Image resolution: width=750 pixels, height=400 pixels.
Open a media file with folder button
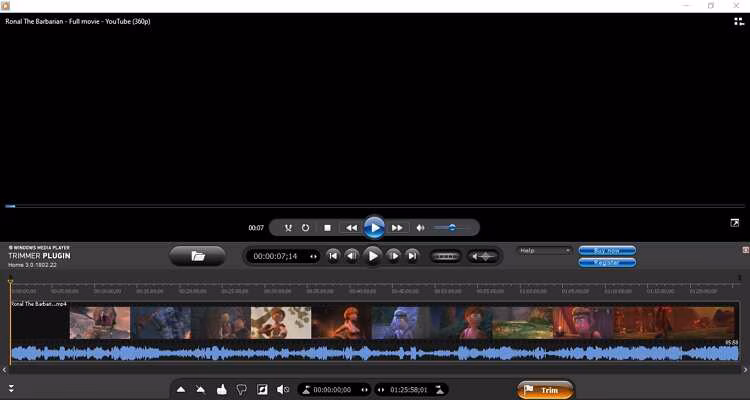pyautogui.click(x=198, y=256)
